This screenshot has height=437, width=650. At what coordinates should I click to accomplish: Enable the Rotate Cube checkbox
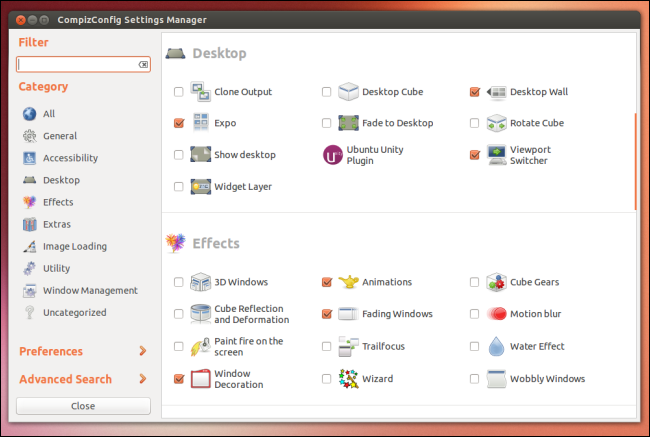(475, 123)
